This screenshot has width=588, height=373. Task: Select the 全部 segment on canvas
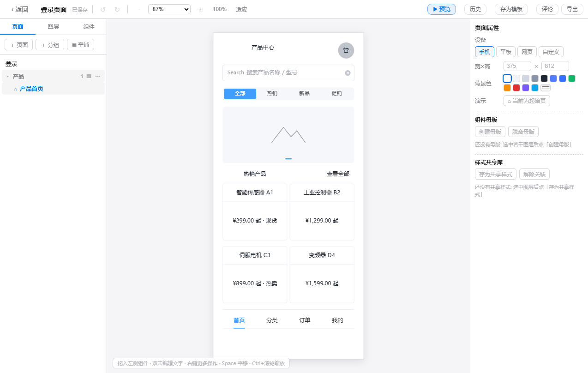pyautogui.click(x=240, y=94)
